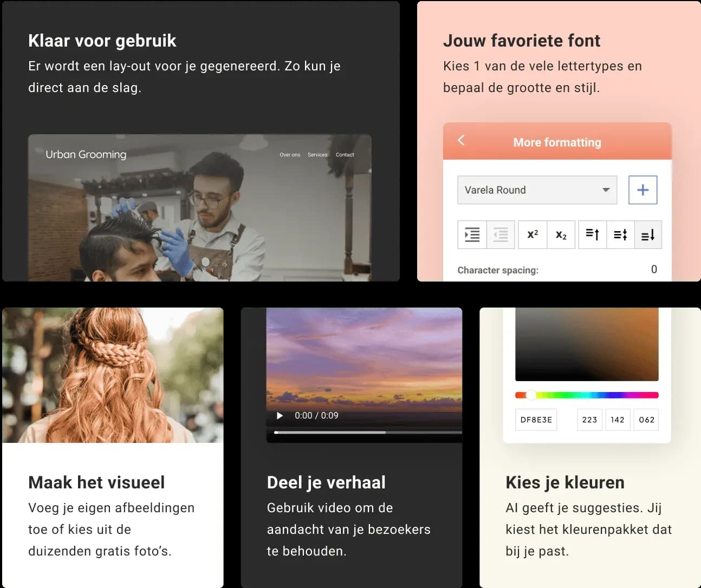Increase the text indent

tap(472, 235)
